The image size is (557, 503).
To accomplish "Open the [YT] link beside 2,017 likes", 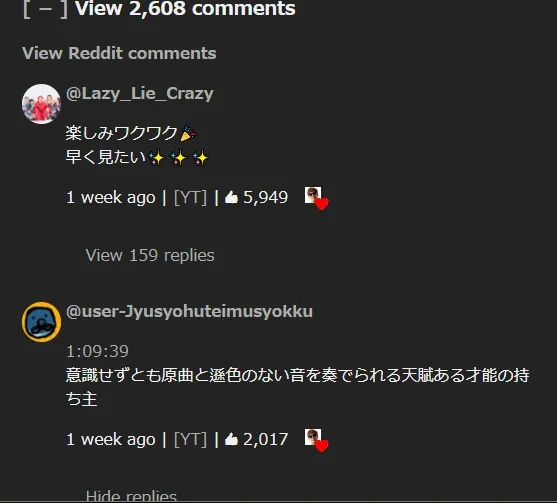I will (x=190, y=439).
